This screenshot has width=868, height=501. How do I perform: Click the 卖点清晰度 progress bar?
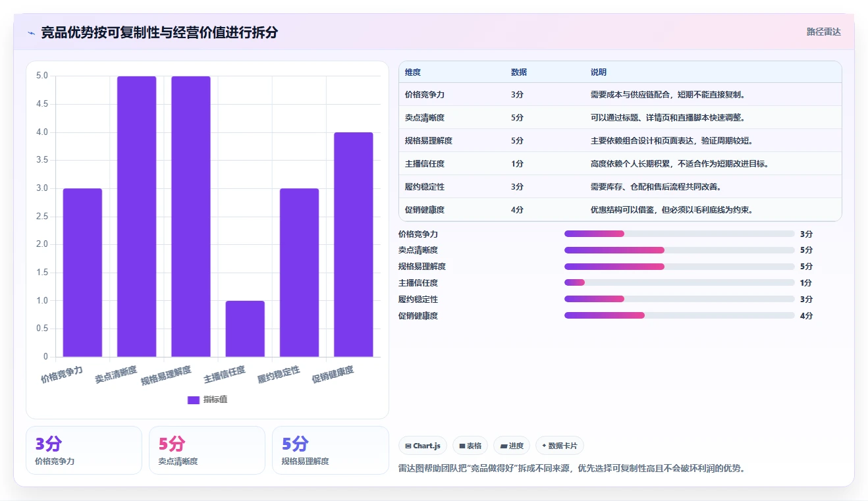point(680,250)
